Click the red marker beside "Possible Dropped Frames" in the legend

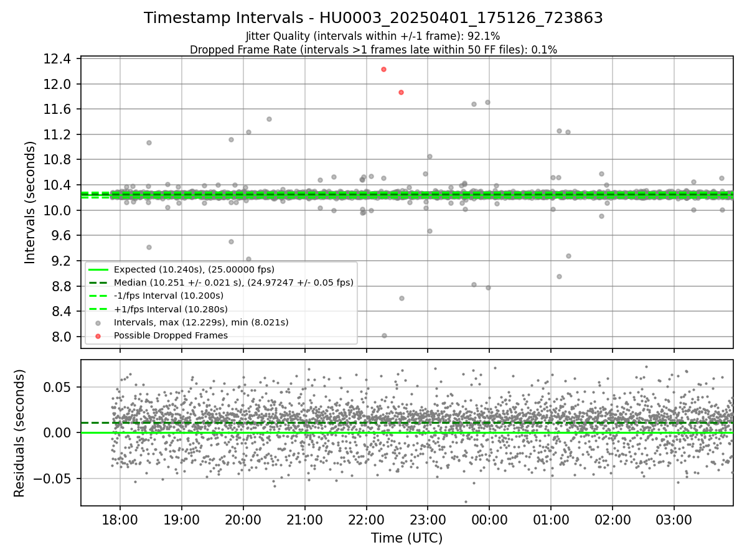coord(97,335)
